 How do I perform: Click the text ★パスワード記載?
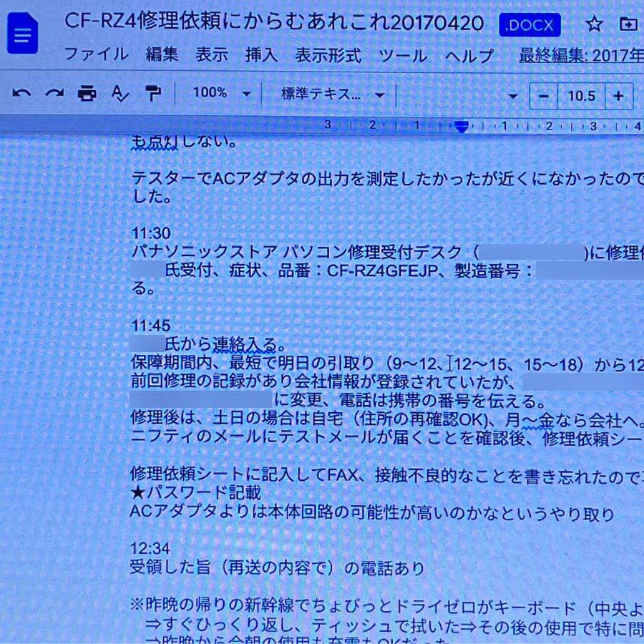195,492
